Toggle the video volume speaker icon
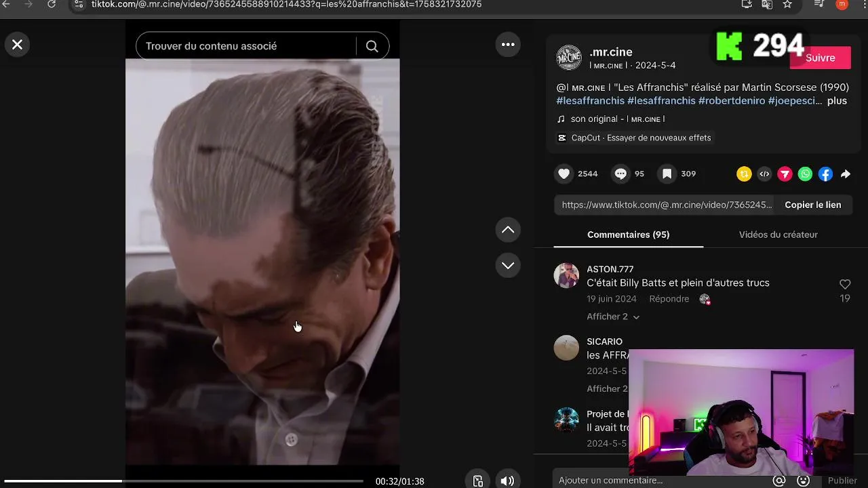This screenshot has height=488, width=868. [x=507, y=481]
